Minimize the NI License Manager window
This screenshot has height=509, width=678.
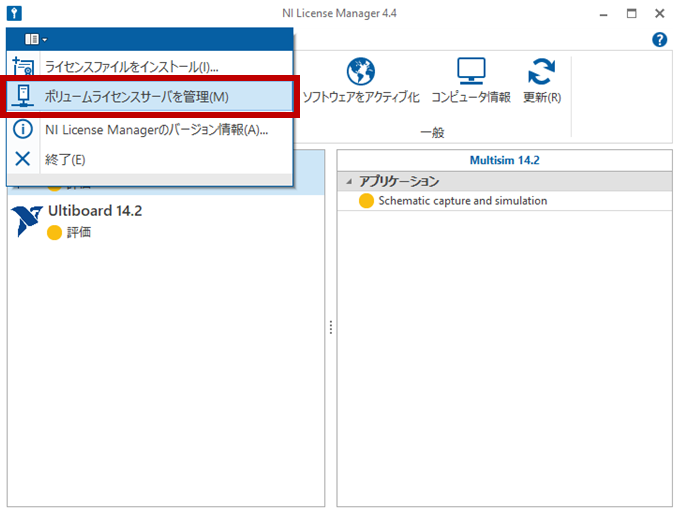click(604, 14)
